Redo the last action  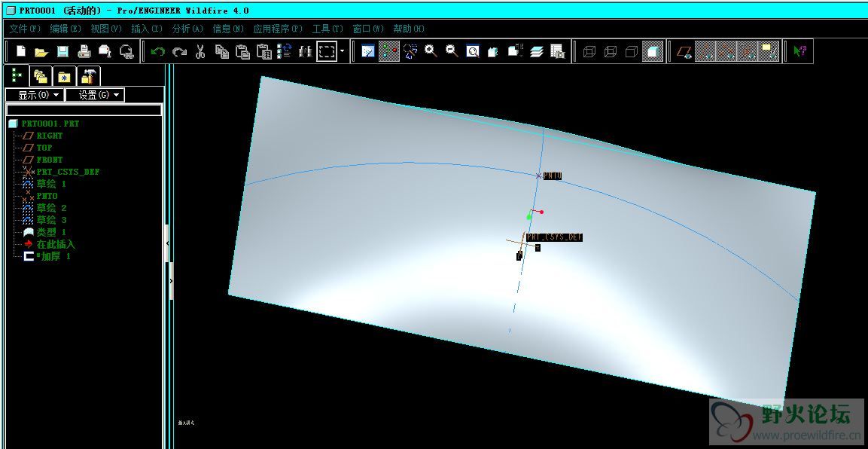179,51
